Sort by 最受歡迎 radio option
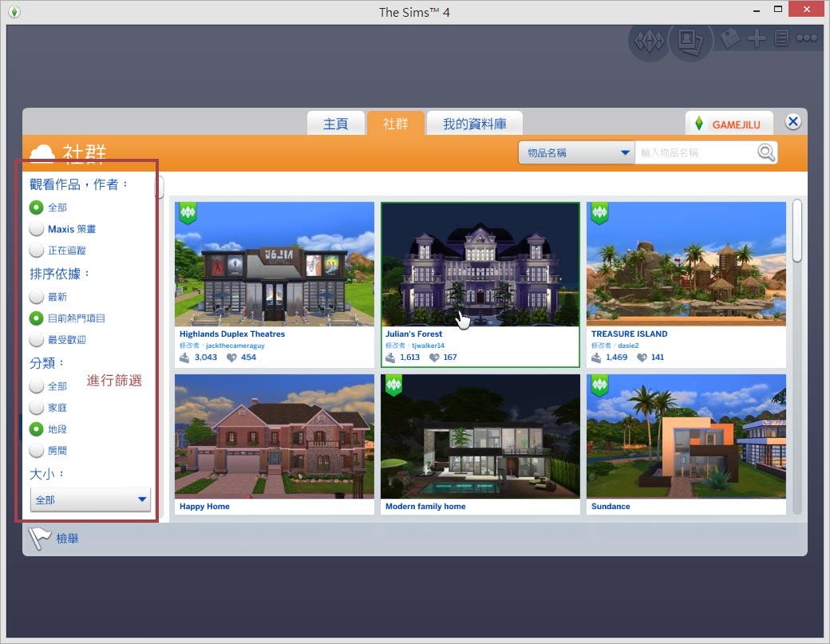 point(36,340)
